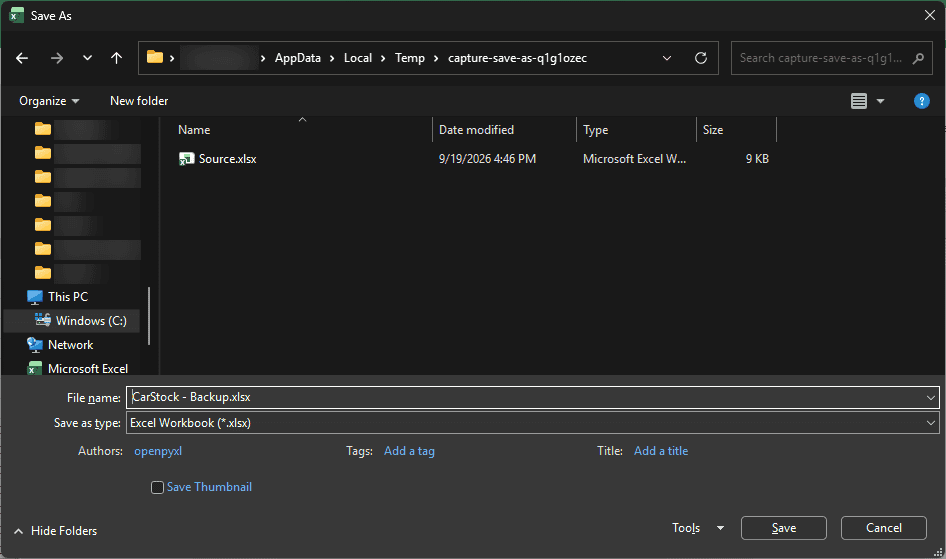Select Windows (C:) drive
946x559 pixels.
coord(91,321)
